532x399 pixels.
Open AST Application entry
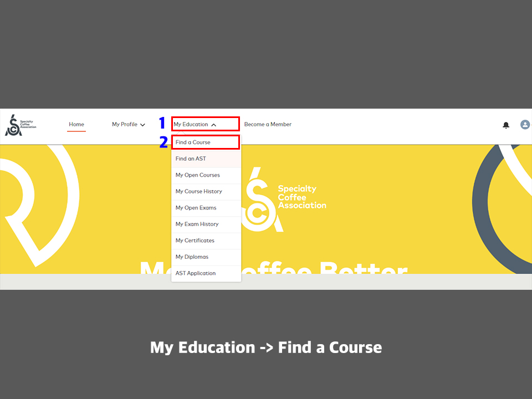(206, 273)
